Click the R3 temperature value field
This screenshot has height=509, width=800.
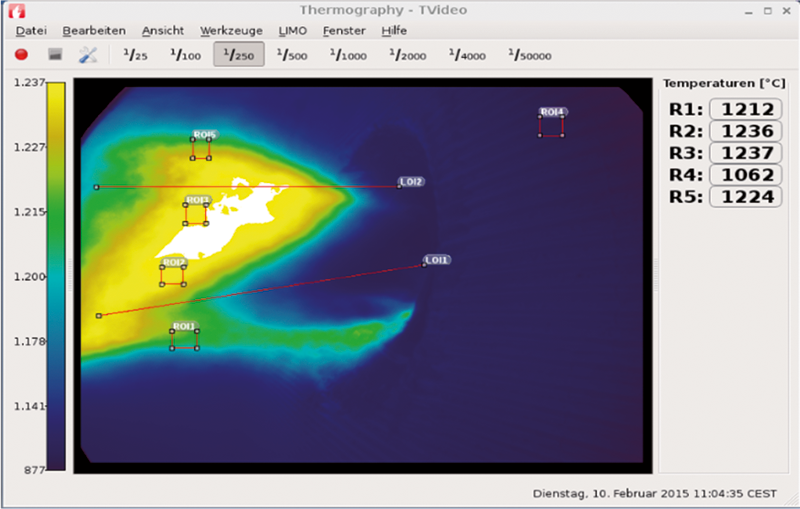(x=744, y=153)
